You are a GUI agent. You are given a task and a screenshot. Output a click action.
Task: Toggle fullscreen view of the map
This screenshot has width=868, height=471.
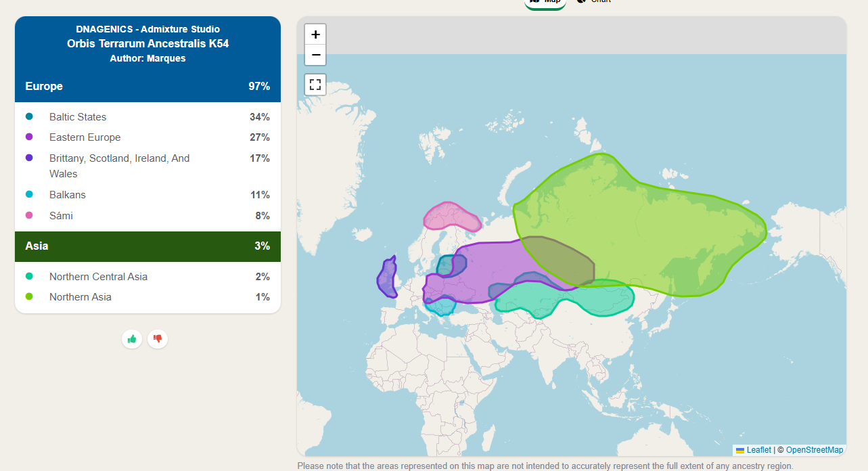315,85
